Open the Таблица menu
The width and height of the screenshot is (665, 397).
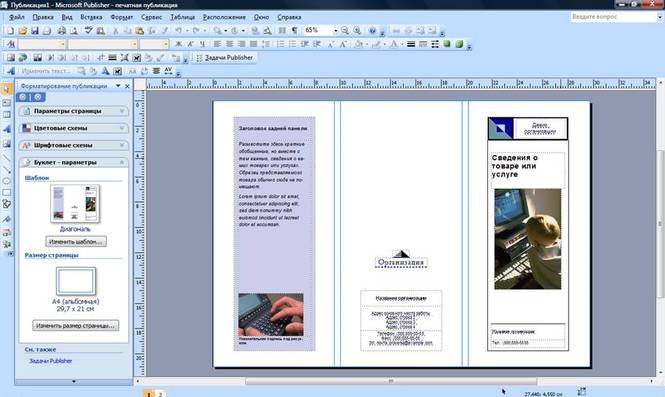[x=182, y=17]
